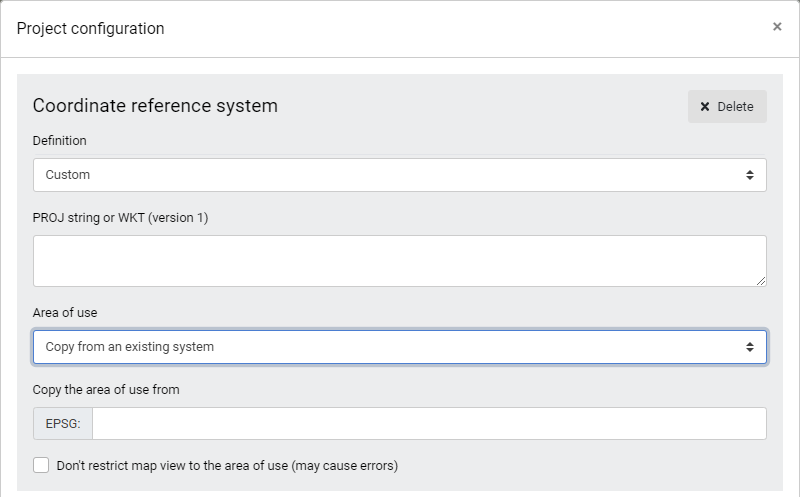800x497 pixels.
Task: Click the Definition dropdown arrow icon
Action: coord(750,175)
